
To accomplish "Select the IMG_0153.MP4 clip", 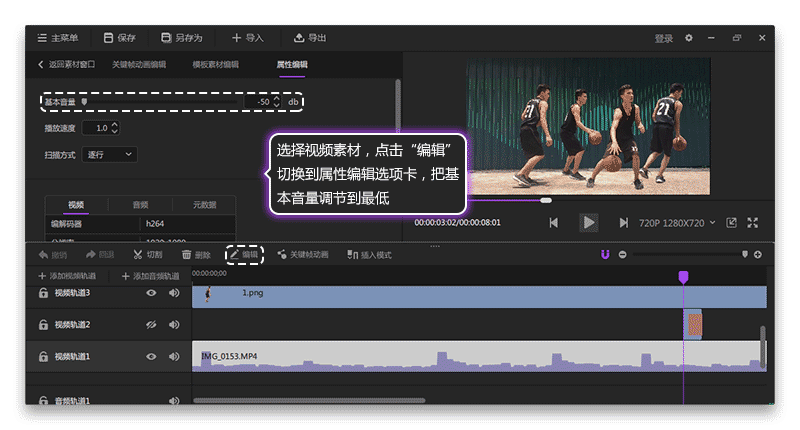I will click(x=479, y=356).
